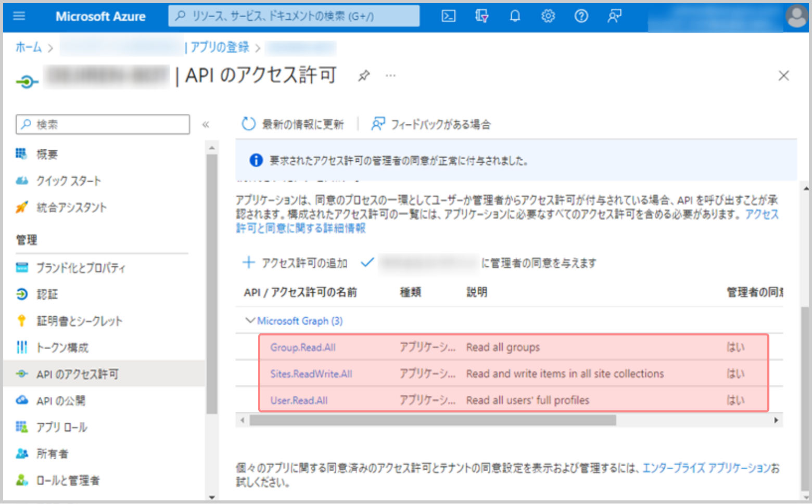Click the header feedback icon
Image resolution: width=812 pixels, height=504 pixels.
pos(614,16)
